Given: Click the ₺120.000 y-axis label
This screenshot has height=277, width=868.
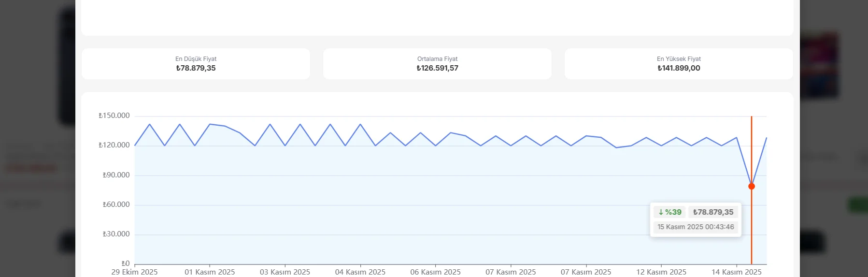Looking at the screenshot, I should pos(114,145).
